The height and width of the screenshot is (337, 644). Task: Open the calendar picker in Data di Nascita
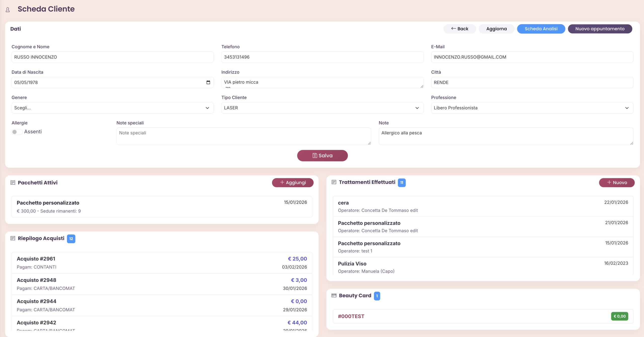click(208, 82)
